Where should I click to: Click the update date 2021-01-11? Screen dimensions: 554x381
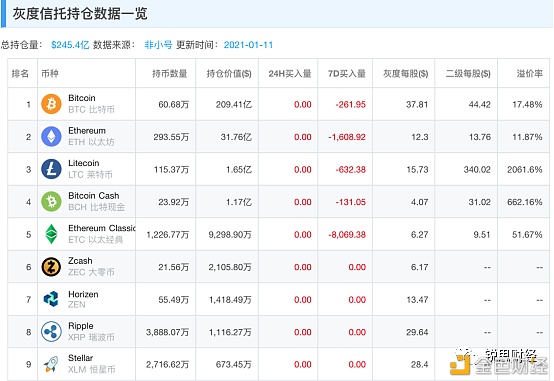(x=248, y=45)
